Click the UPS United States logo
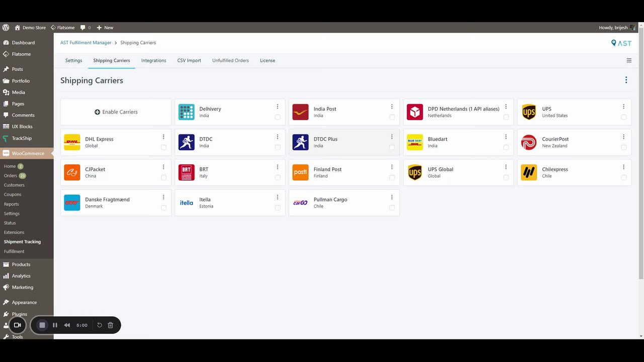Viewport: 644px width, 362px height. click(529, 112)
